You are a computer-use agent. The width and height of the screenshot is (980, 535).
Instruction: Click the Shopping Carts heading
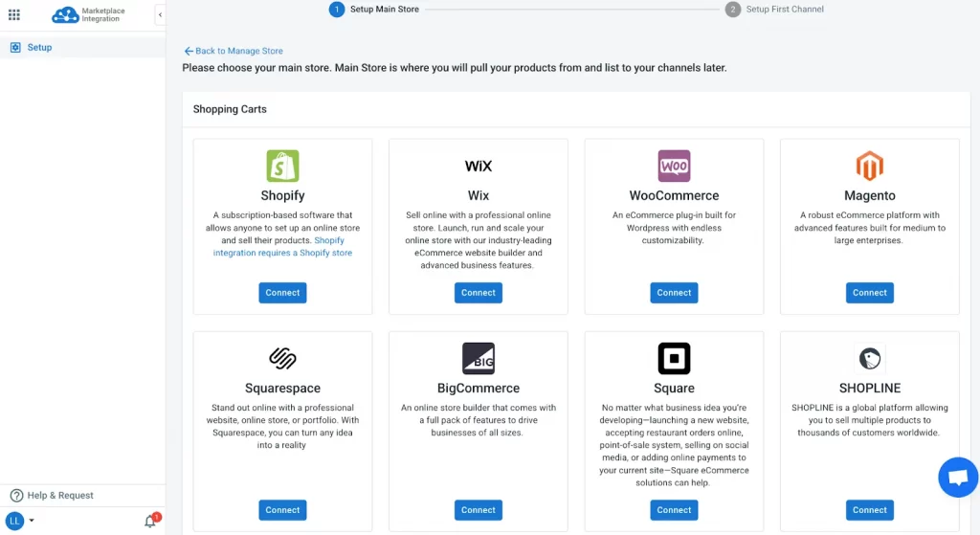click(x=230, y=109)
